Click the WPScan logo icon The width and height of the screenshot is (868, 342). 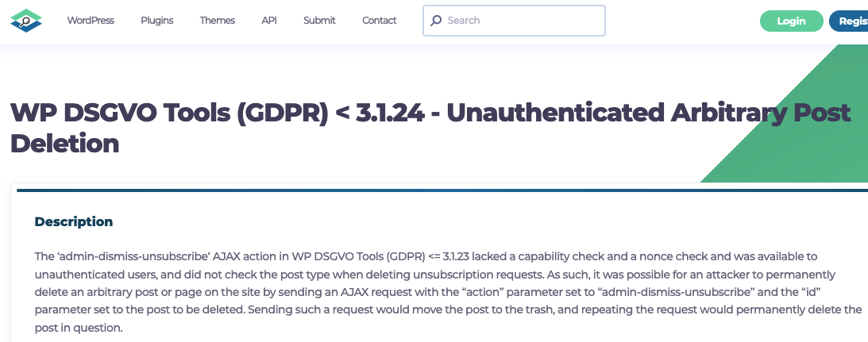tap(26, 21)
